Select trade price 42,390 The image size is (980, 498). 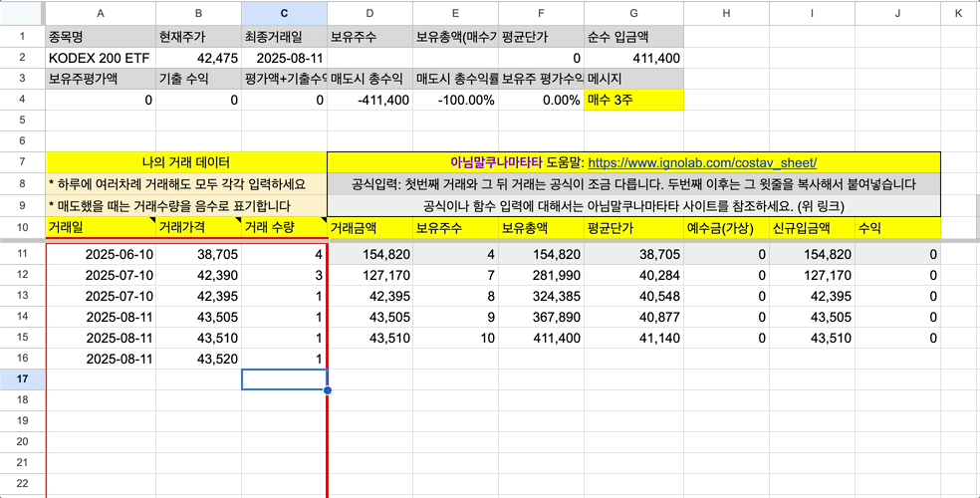point(199,275)
